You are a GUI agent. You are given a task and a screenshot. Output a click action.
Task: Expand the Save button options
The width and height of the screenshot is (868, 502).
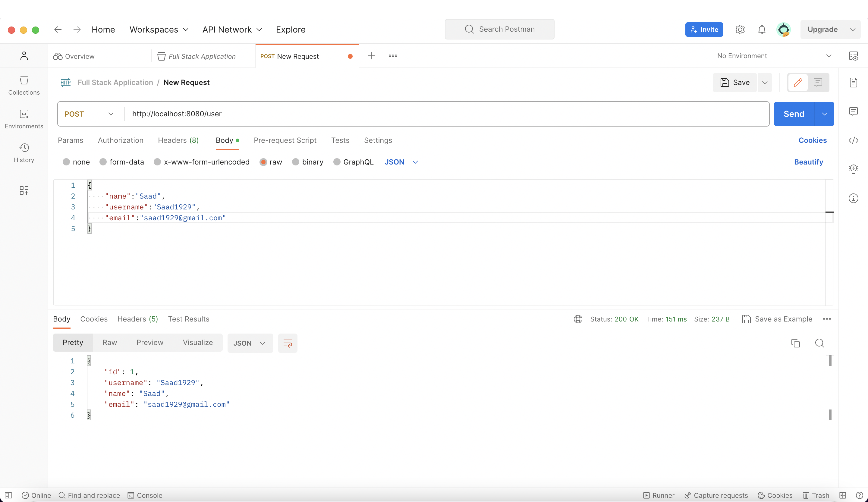click(x=765, y=82)
